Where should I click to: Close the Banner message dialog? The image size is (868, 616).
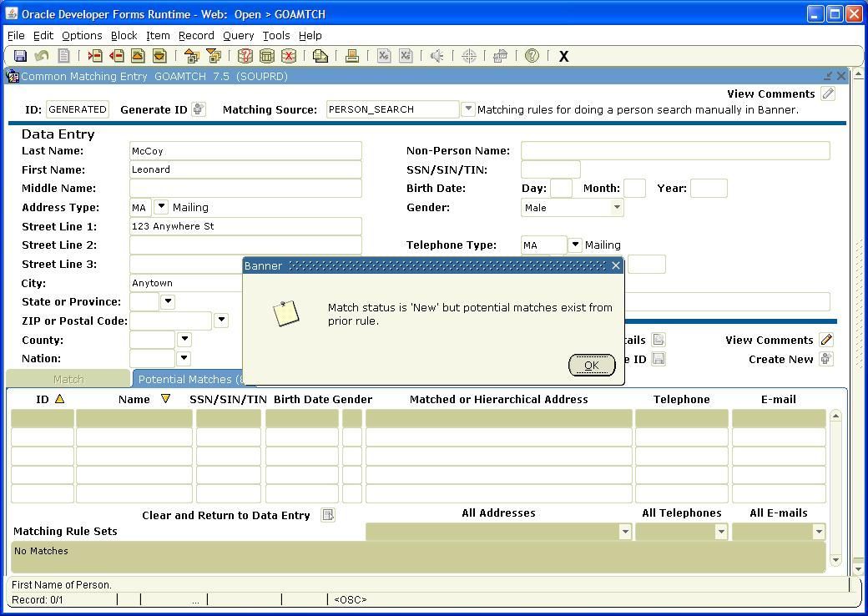tap(616, 265)
